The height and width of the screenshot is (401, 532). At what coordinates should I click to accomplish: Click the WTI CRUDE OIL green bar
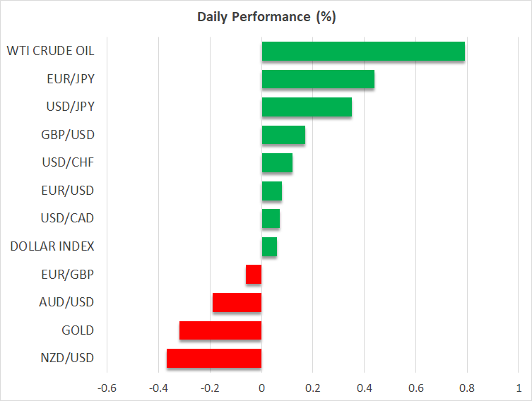coord(363,52)
